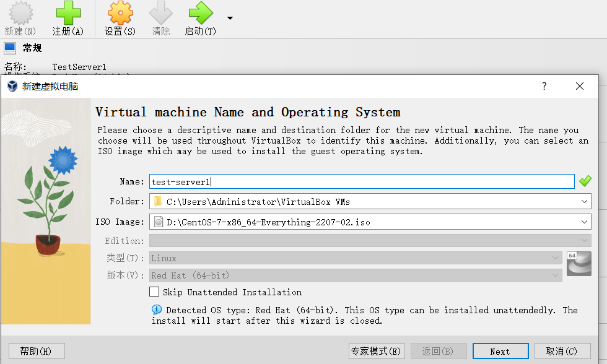Click the 常规 section heading
Screen dimensions: 607x364
[32, 48]
